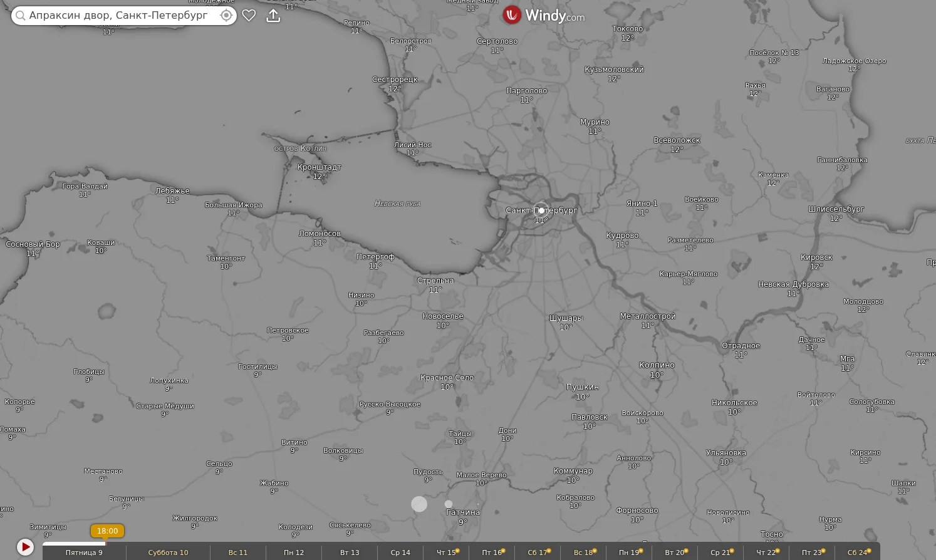The image size is (936, 560).
Task: Click the Шлиссельбург map label
Action: tap(836, 209)
